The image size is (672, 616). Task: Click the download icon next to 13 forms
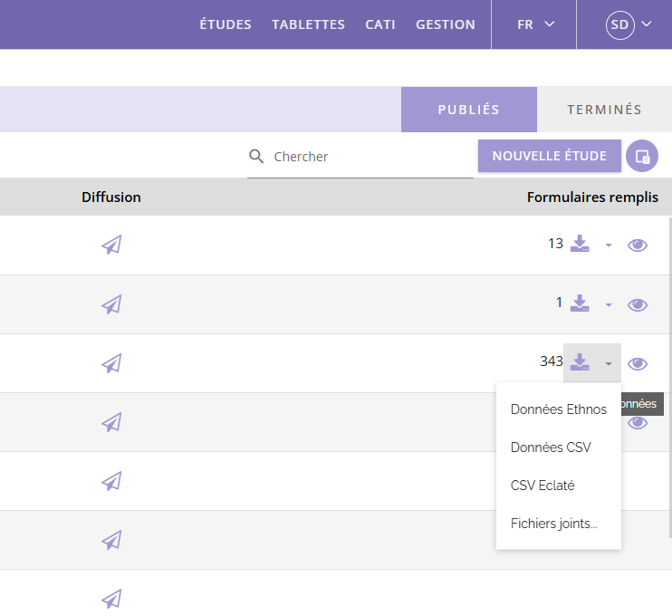click(x=580, y=244)
